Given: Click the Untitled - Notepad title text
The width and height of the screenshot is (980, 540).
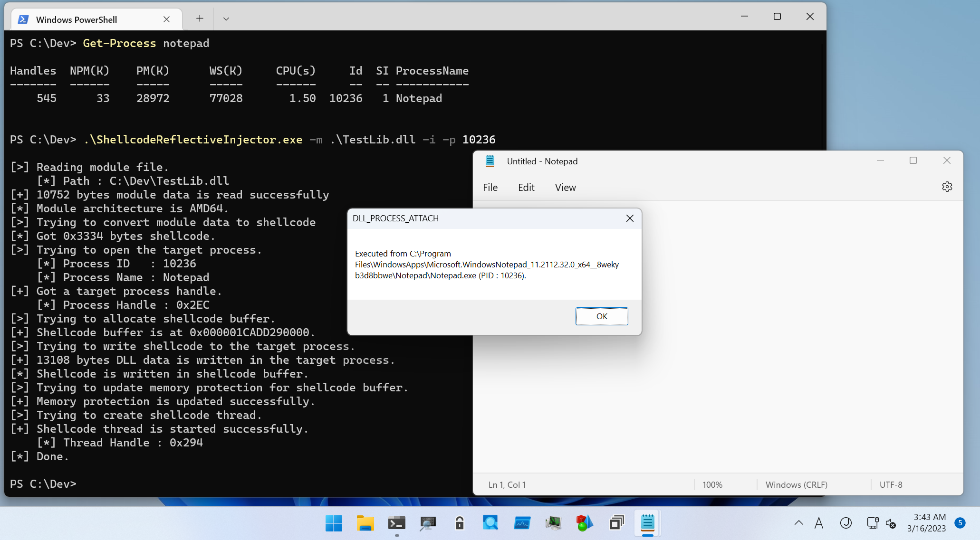Looking at the screenshot, I should [542, 161].
